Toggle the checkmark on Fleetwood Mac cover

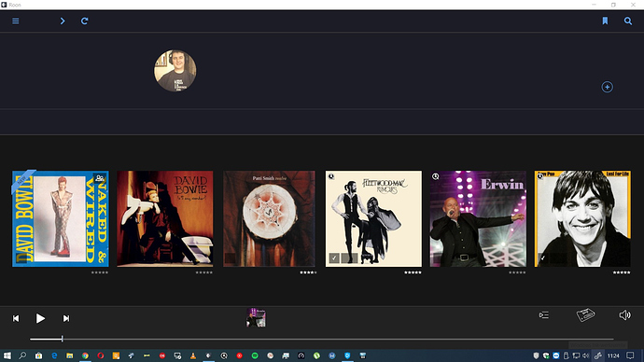[x=334, y=258]
